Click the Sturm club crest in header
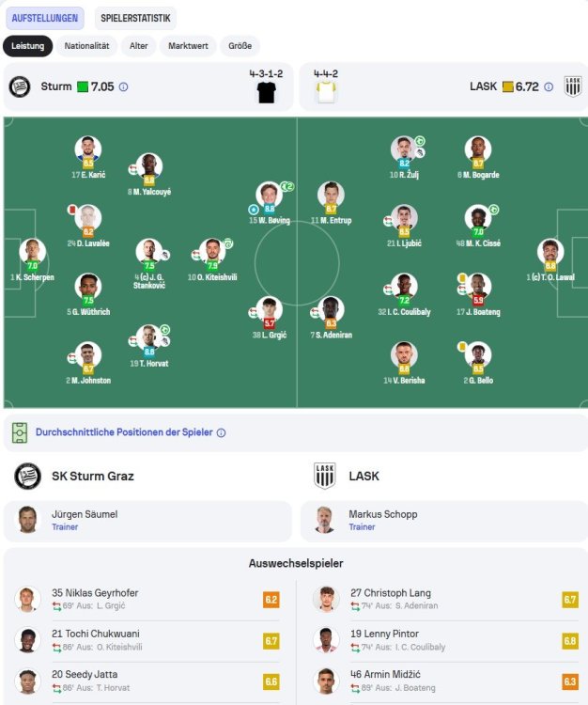Image resolution: width=588 pixels, height=705 pixels. [x=19, y=86]
